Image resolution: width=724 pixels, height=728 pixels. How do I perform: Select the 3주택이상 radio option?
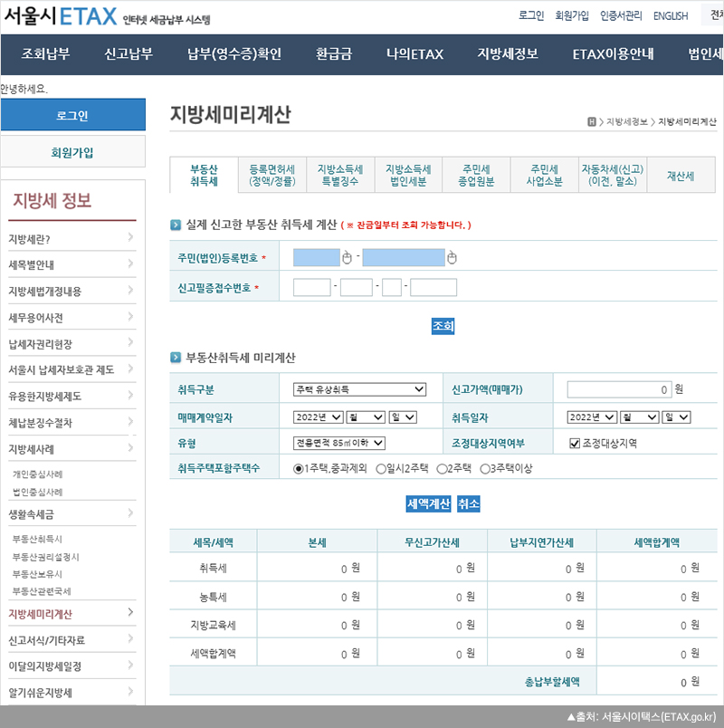(485, 469)
